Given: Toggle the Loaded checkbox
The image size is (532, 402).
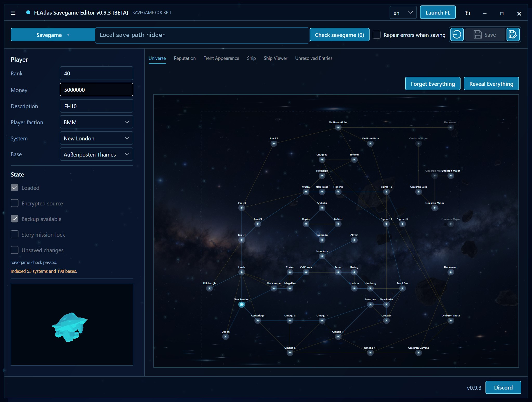Looking at the screenshot, I should pos(15,187).
